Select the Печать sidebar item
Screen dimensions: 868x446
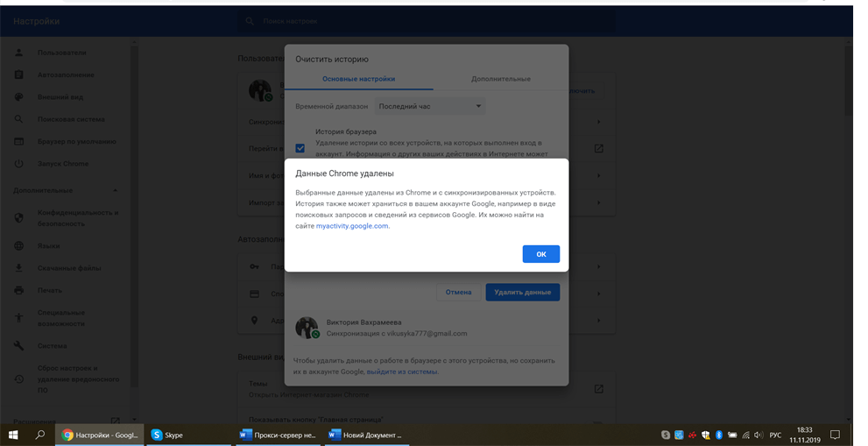click(50, 290)
